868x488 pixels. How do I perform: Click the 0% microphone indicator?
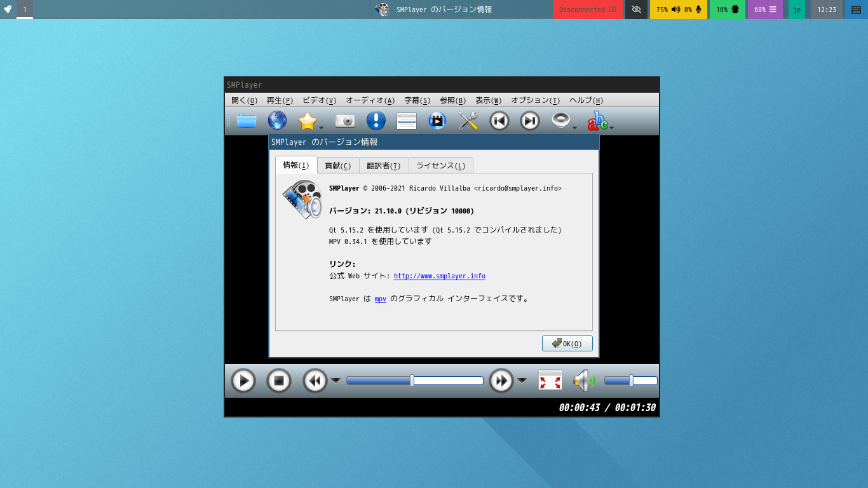pyautogui.click(x=693, y=10)
